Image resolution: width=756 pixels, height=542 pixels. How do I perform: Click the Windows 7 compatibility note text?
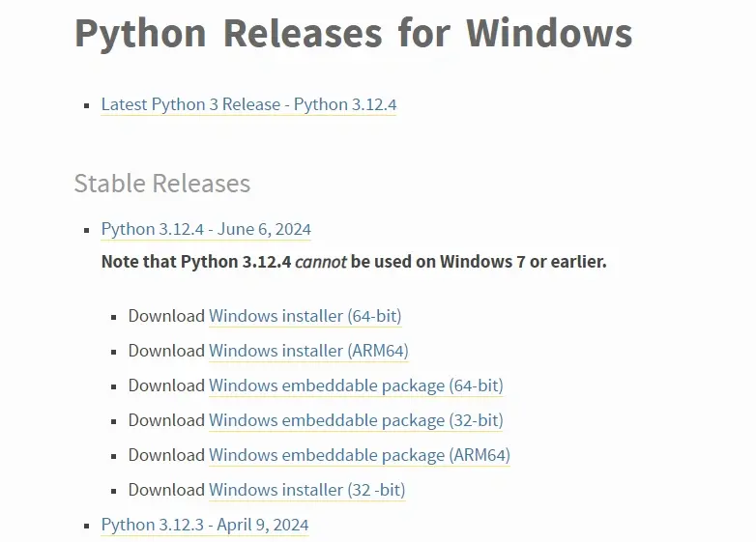[354, 262]
